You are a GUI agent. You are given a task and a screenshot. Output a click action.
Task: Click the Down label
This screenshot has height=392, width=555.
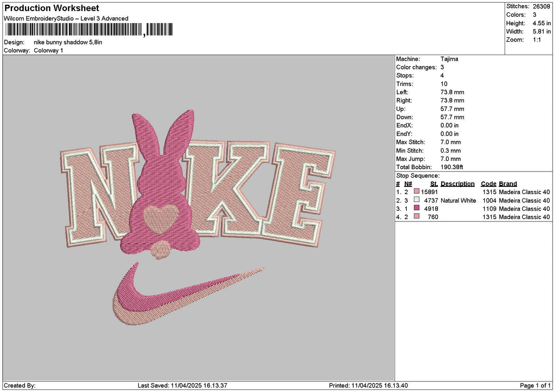(405, 117)
